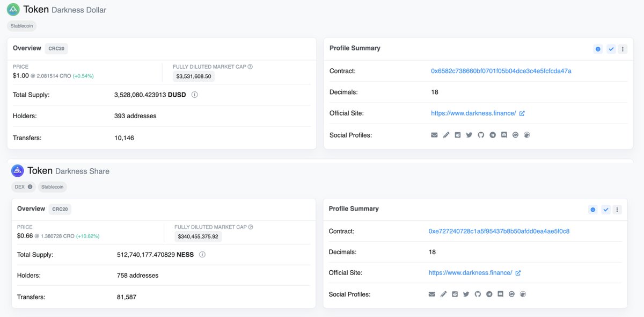Open CoinGecko icon for Darkness Share
Image resolution: width=644 pixels, height=317 pixels.
point(523,294)
